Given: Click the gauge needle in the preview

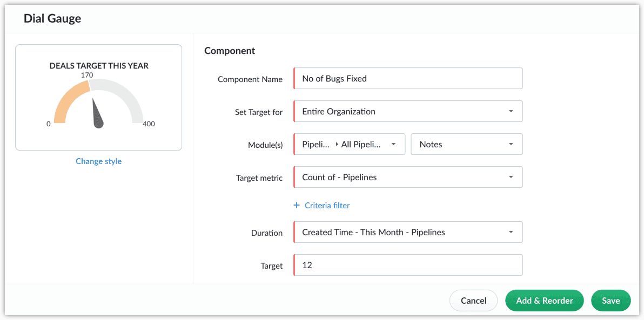Looking at the screenshot, I should pyautogui.click(x=97, y=115).
